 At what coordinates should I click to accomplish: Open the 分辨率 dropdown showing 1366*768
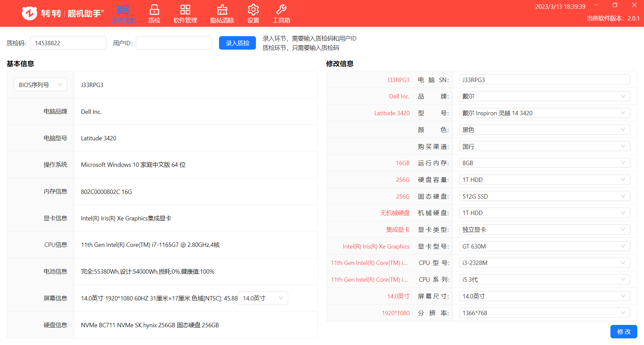tap(544, 313)
